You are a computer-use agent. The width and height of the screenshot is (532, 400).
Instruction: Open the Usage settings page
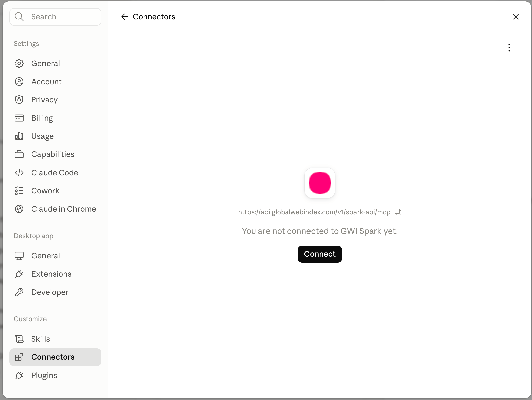pyautogui.click(x=55, y=136)
